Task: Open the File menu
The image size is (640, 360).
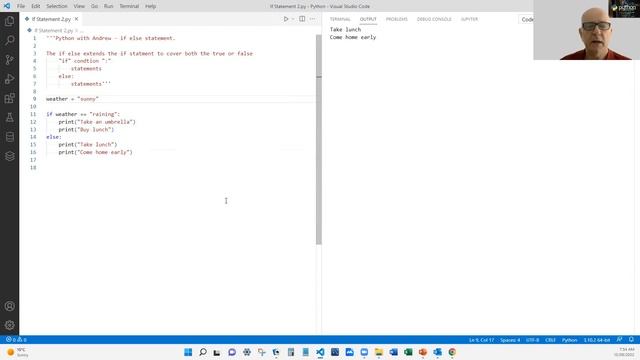Action: pyautogui.click(x=21, y=6)
